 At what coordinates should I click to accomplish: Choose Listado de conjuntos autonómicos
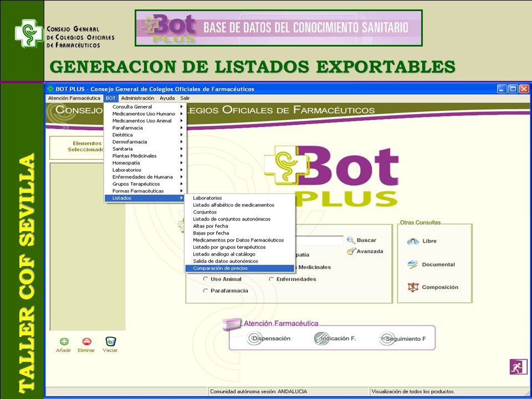(x=239, y=219)
